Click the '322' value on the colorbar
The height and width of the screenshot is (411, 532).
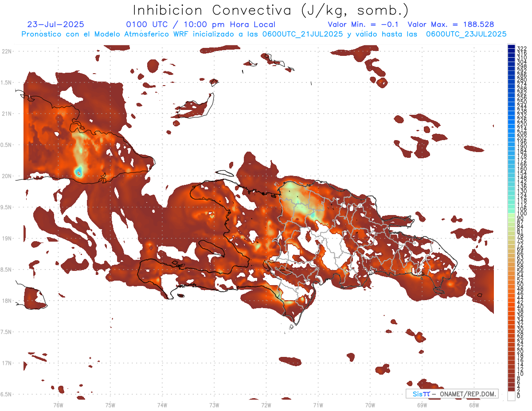(522, 48)
